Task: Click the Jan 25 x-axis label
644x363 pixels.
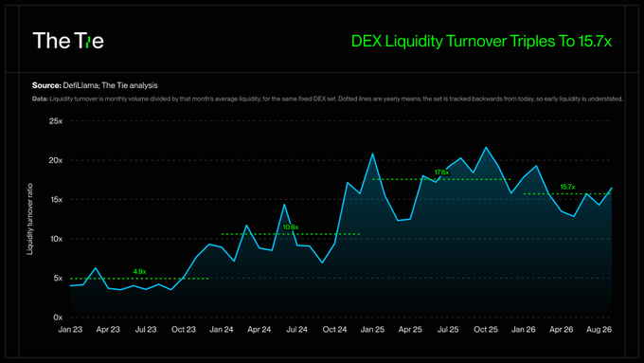Action: point(372,330)
